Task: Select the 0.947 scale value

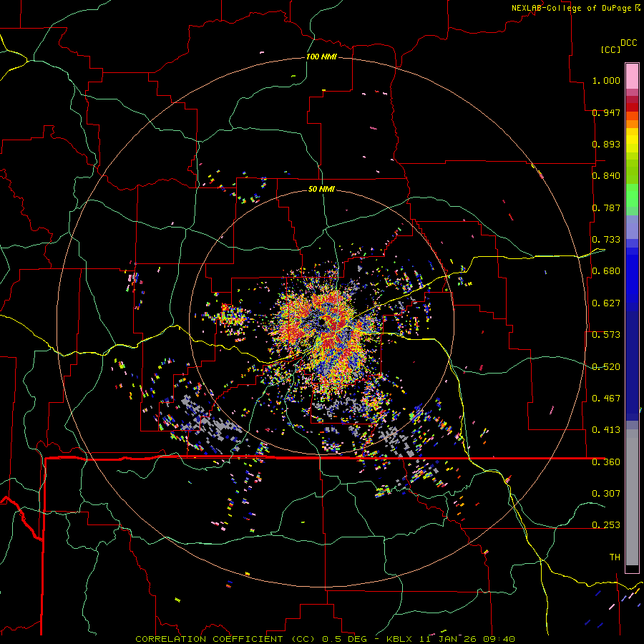Action: coord(606,112)
